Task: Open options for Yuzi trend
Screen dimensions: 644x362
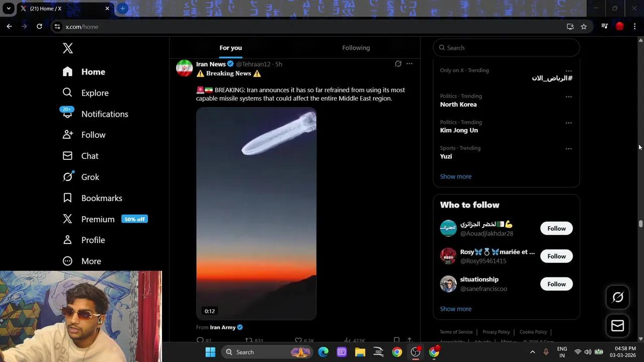Action: pos(569,149)
